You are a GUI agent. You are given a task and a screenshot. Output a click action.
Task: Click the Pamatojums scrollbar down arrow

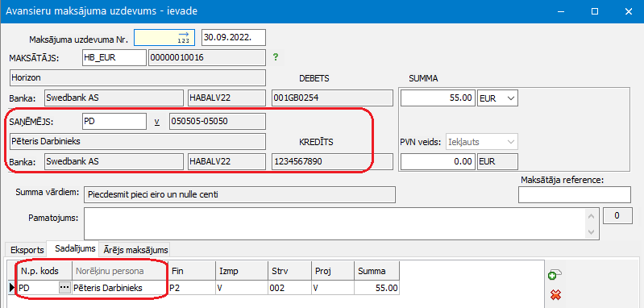click(x=592, y=231)
